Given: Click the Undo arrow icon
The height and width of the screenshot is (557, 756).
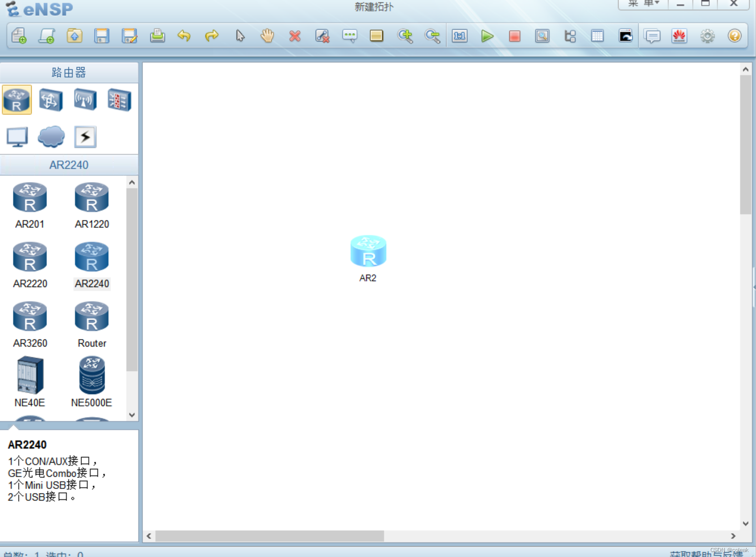Looking at the screenshot, I should [x=184, y=36].
